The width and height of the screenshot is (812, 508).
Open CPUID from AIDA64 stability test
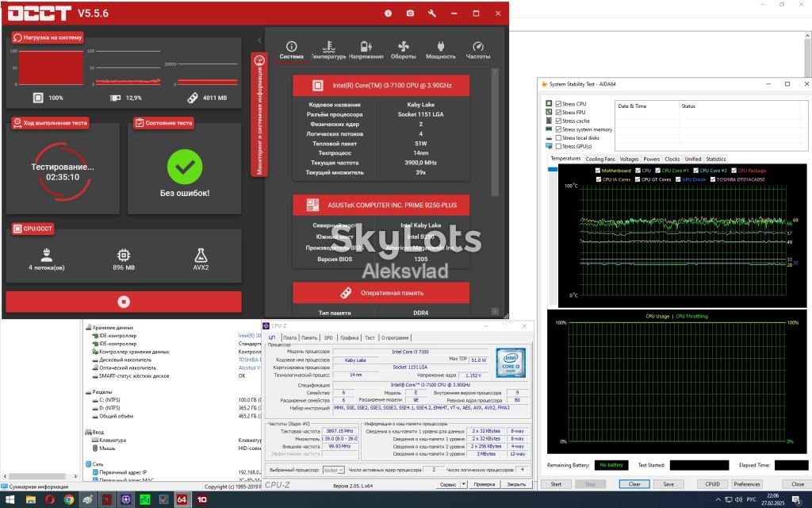point(713,484)
